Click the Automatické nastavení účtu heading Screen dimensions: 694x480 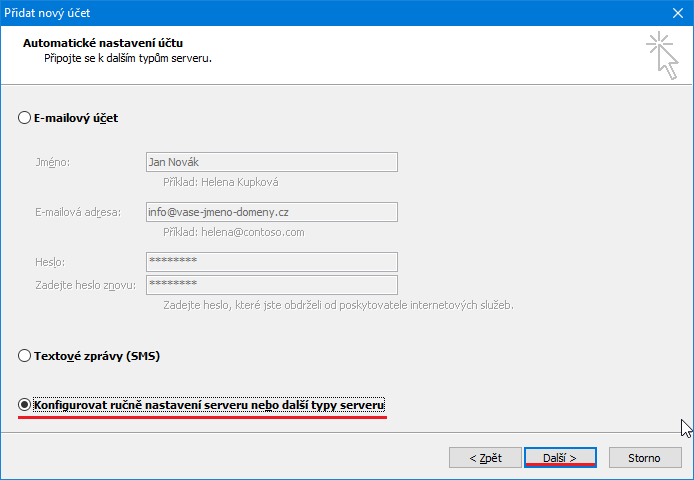103,43
